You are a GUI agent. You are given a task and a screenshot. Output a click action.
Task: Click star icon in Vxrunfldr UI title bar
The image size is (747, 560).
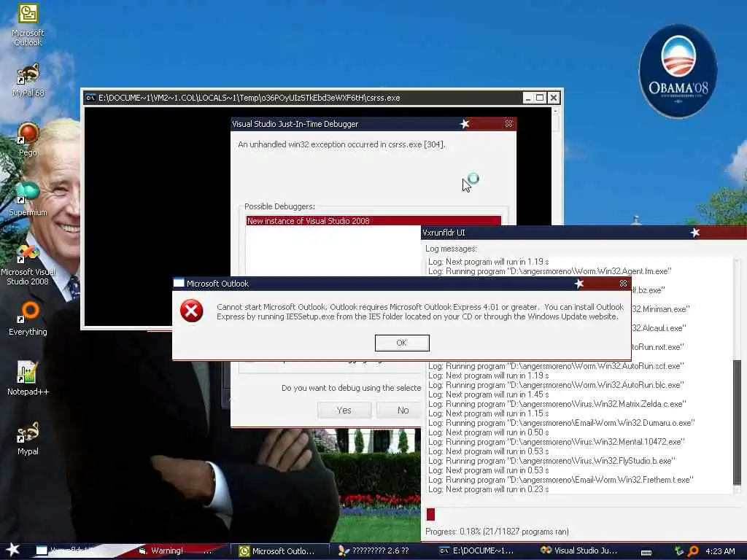click(x=695, y=233)
